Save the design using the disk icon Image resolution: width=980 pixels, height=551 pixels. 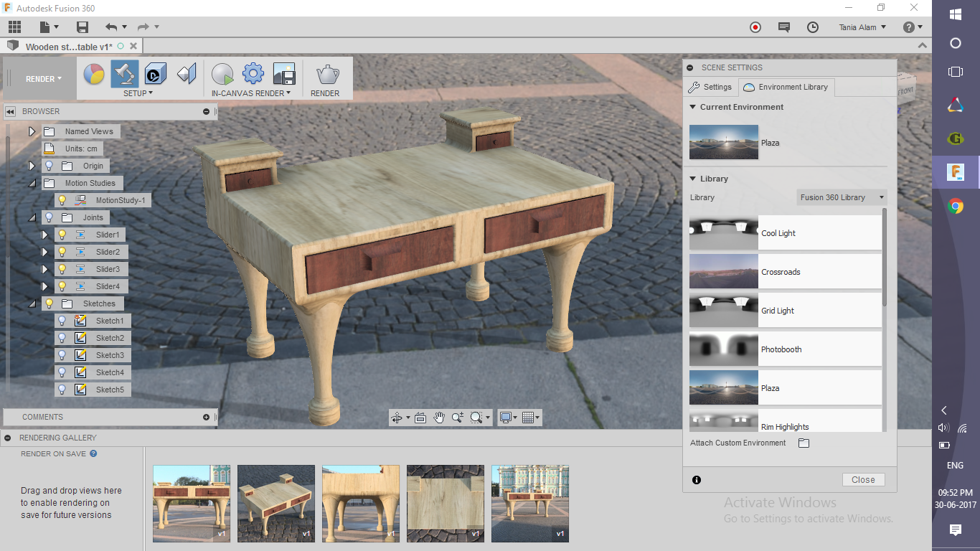coord(83,27)
